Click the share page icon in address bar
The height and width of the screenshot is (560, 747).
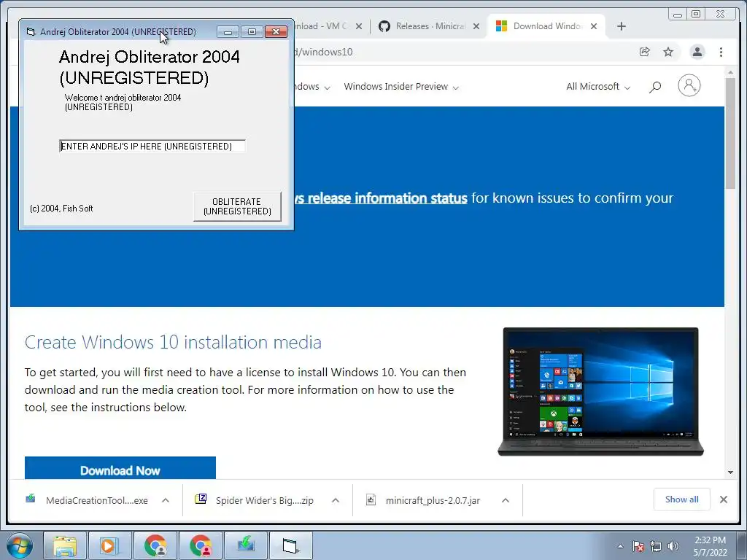click(x=645, y=52)
